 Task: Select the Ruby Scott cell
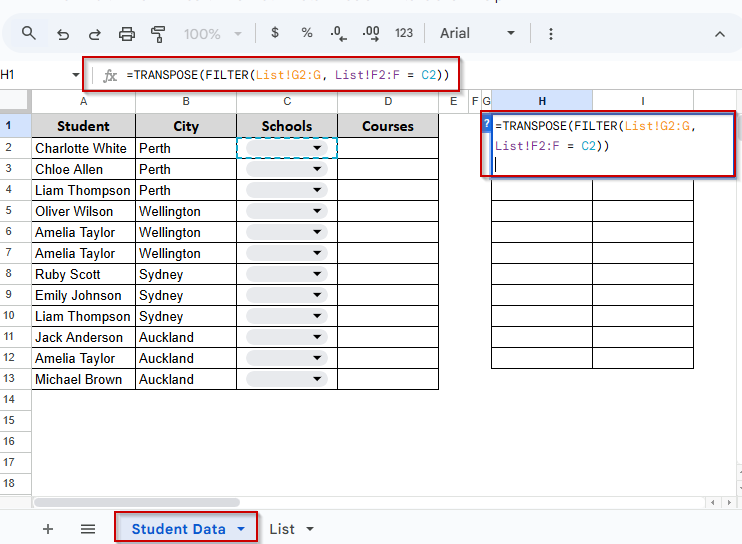pos(83,274)
